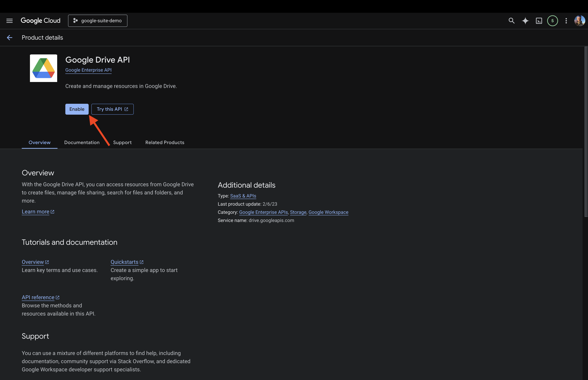Open the Google Workspace category link
This screenshot has height=380, width=588.
pyautogui.click(x=328, y=212)
